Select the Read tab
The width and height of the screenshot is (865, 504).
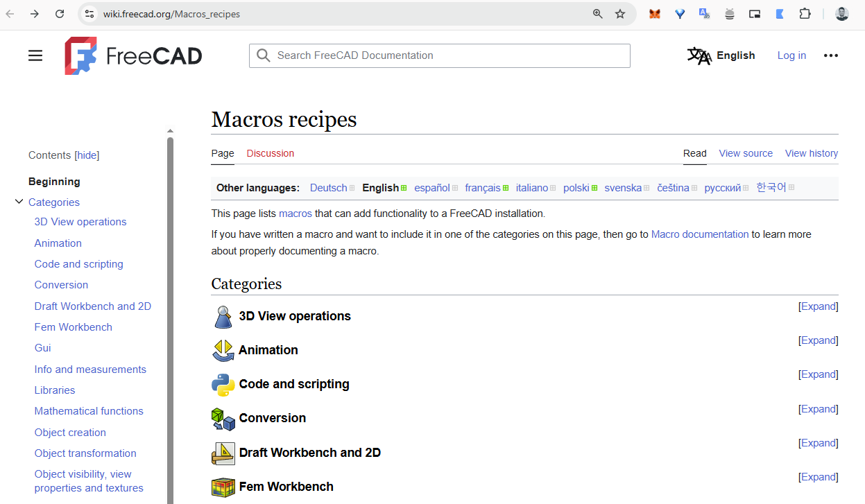coord(695,153)
